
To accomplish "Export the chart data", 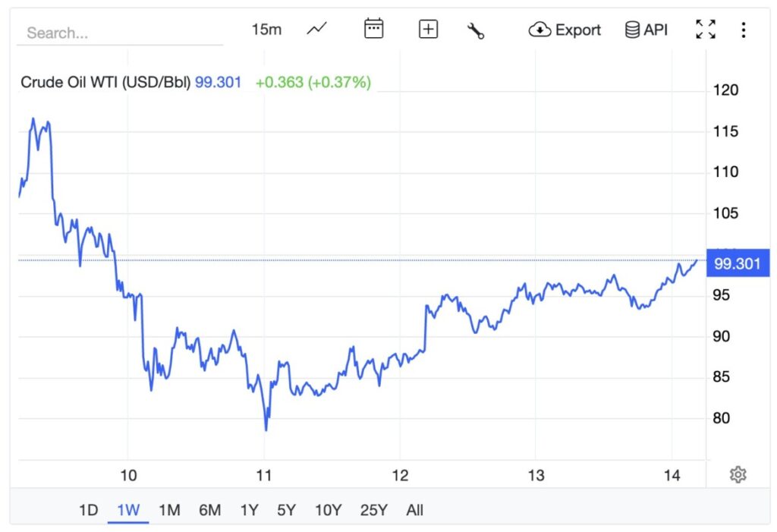I will 565,30.
